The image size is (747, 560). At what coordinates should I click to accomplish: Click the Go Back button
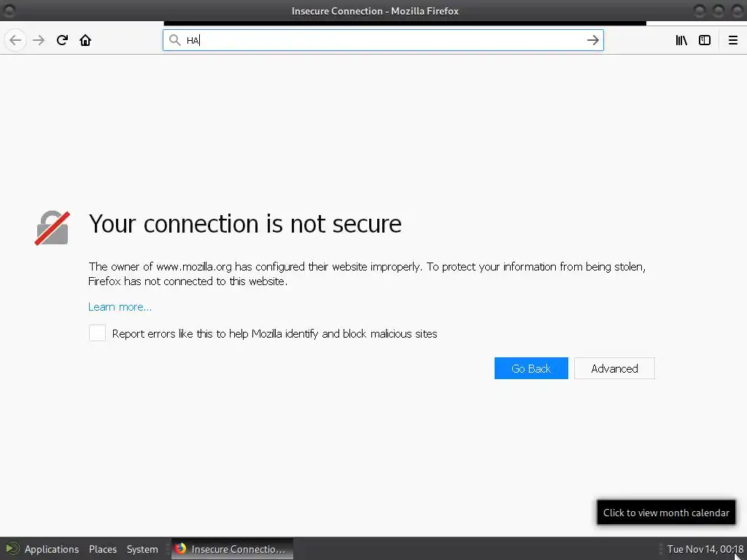pos(531,368)
